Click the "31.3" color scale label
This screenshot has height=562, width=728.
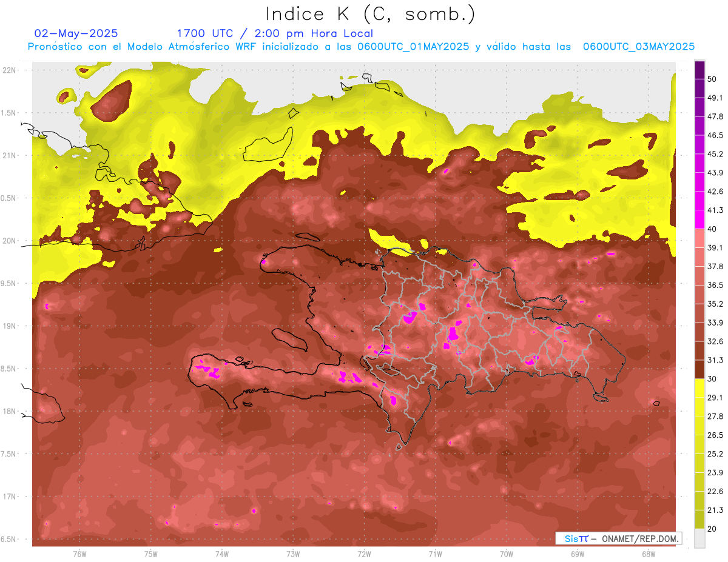715,360
